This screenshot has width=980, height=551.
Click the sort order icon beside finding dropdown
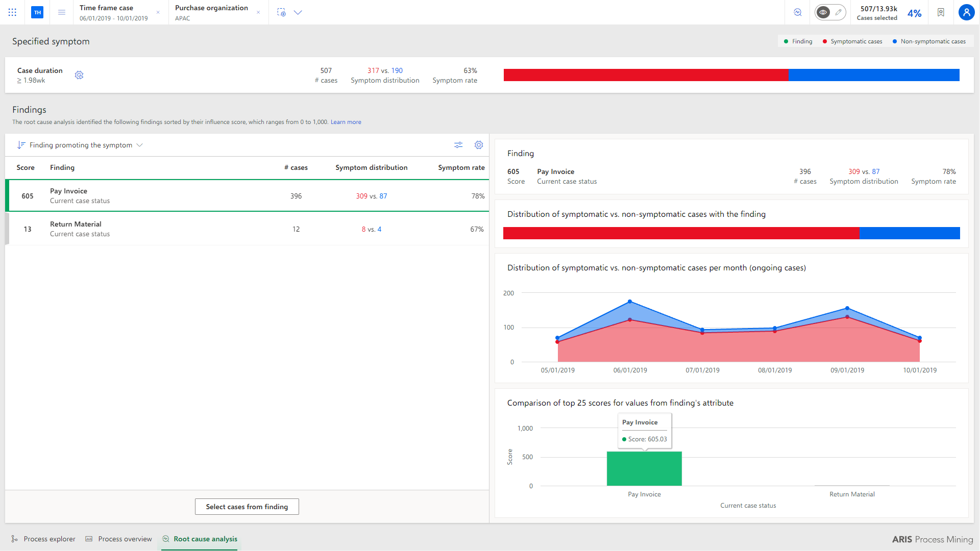[x=21, y=145]
